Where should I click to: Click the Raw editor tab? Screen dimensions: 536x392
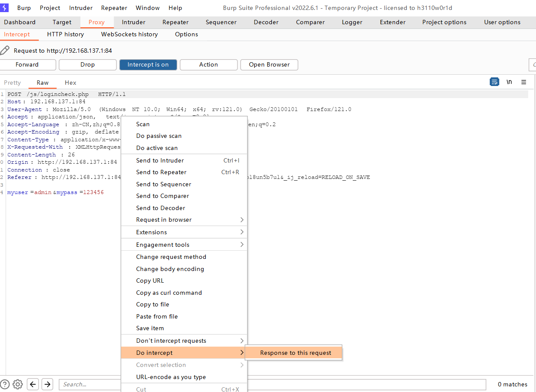coord(43,83)
